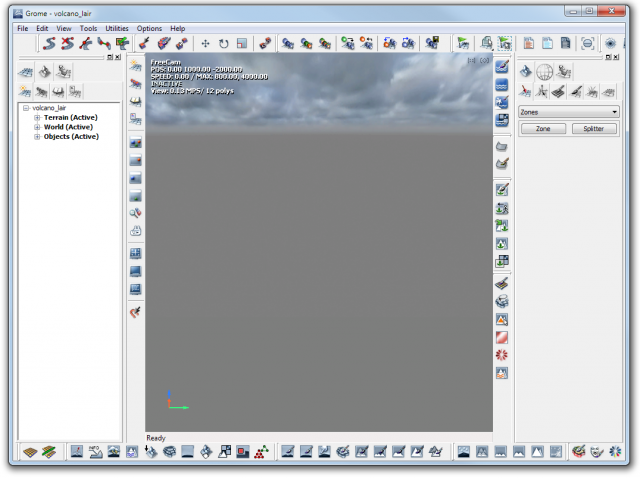Click the magnifier icon beside the viewport
Screen dimensions: 640x478
click(x=135, y=213)
